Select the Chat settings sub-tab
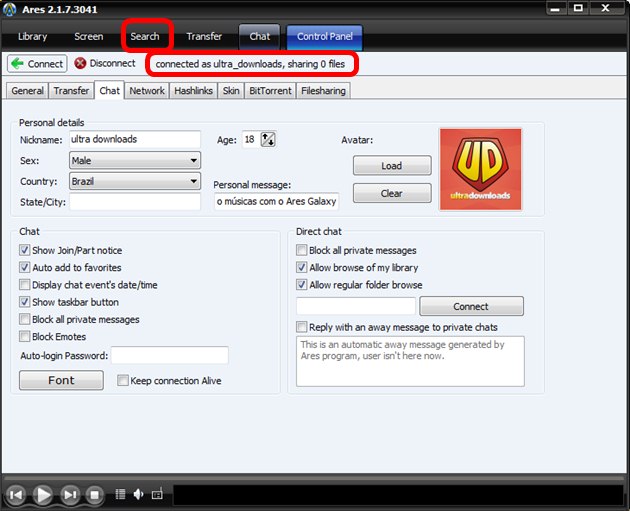The height and width of the screenshot is (511, 630). [x=109, y=90]
